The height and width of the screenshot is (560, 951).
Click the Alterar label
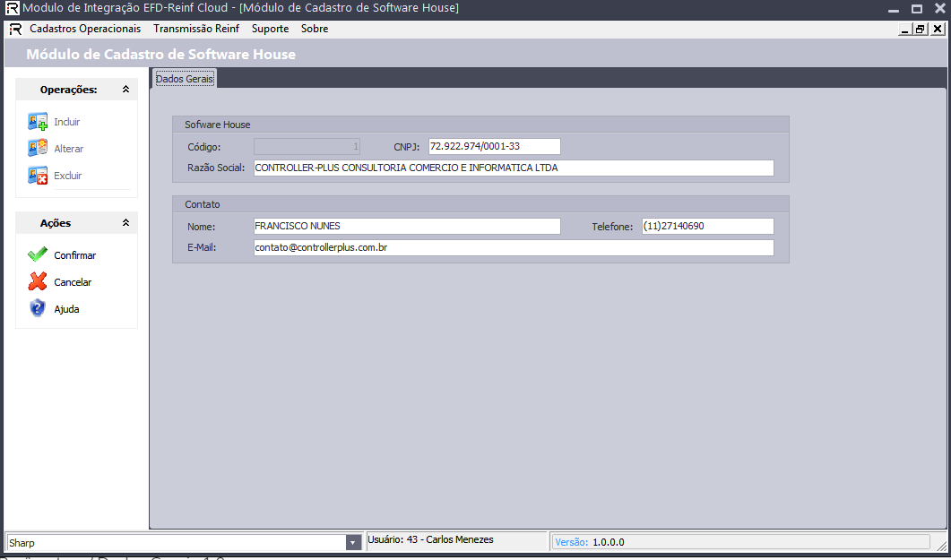pos(68,149)
